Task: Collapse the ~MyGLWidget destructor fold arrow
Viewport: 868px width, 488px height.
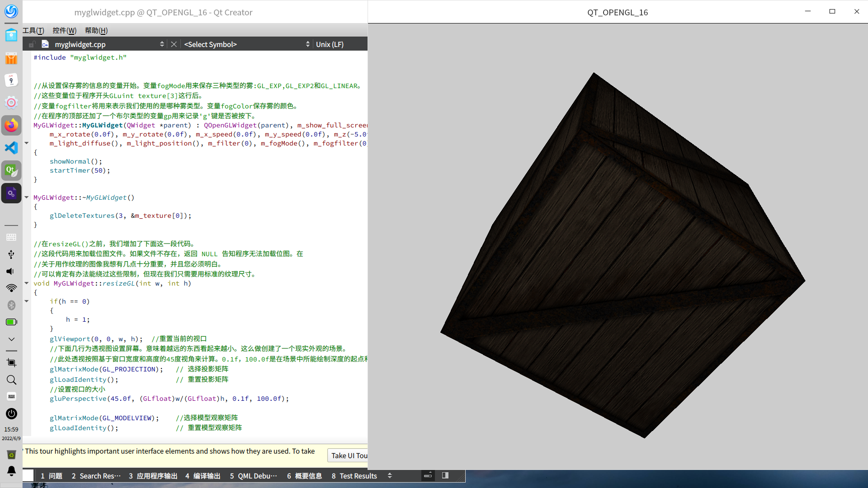Action: coord(27,197)
